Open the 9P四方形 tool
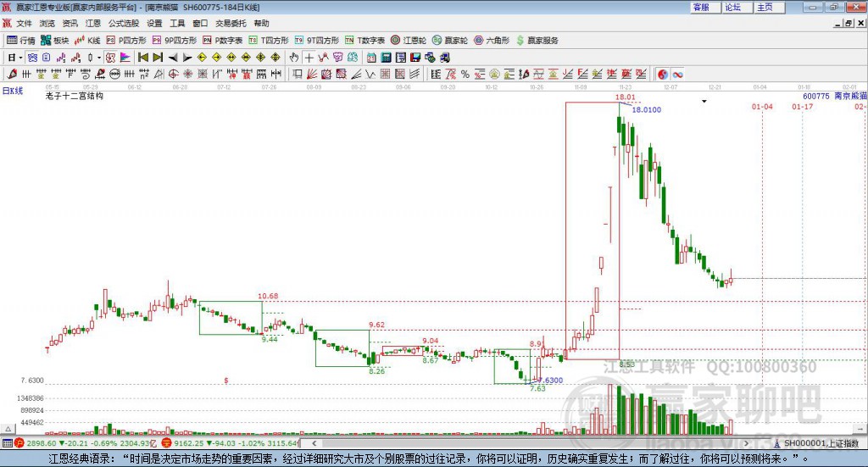The image size is (868, 467). (x=175, y=41)
